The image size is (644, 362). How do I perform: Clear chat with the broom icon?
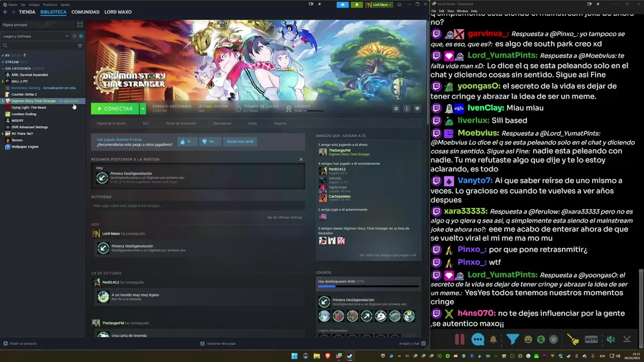pos(573,339)
